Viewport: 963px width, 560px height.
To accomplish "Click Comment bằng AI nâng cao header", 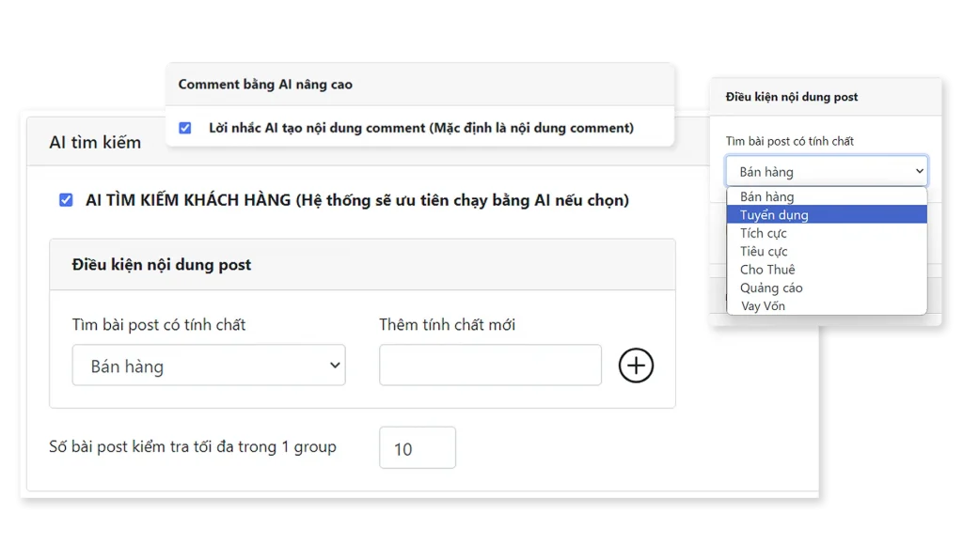I will [x=265, y=85].
